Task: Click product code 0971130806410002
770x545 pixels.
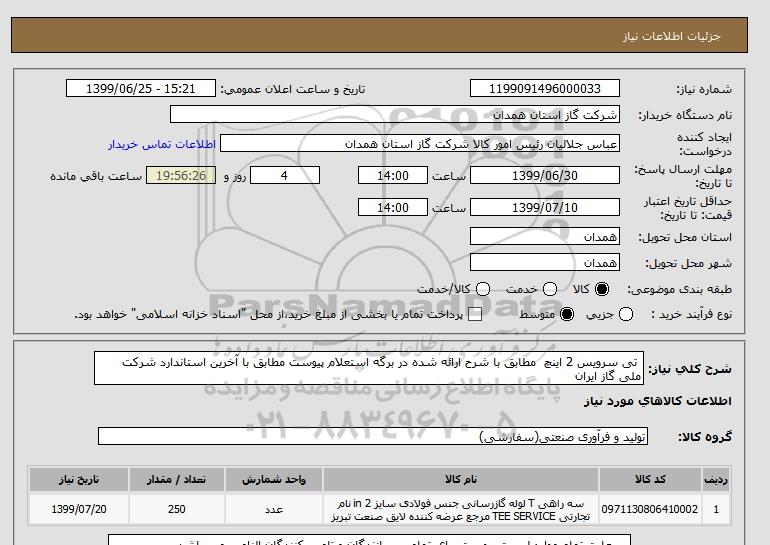Action: [650, 510]
